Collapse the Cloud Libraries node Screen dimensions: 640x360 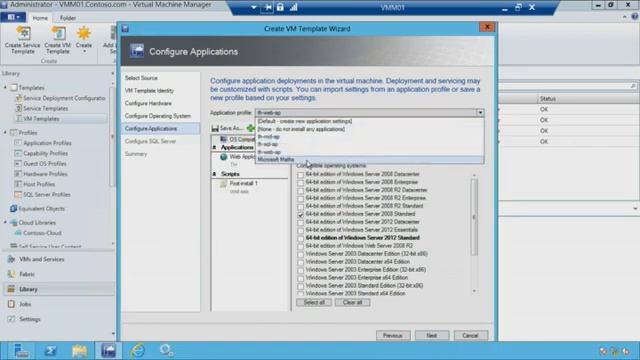[5, 222]
